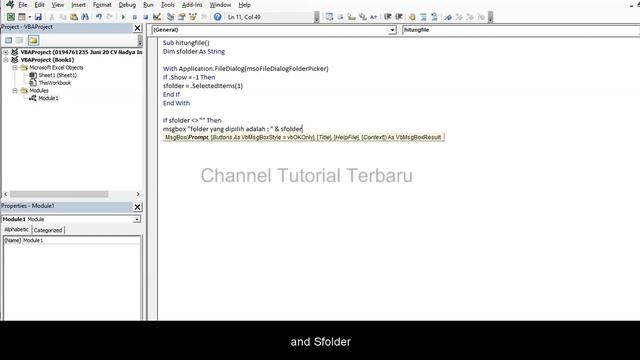Open the Object Browser icon
This screenshot has width=640, height=360.
pos(193,17)
